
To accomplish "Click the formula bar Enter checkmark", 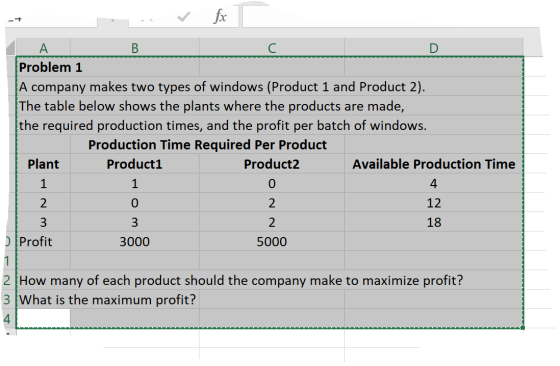I will [x=184, y=16].
